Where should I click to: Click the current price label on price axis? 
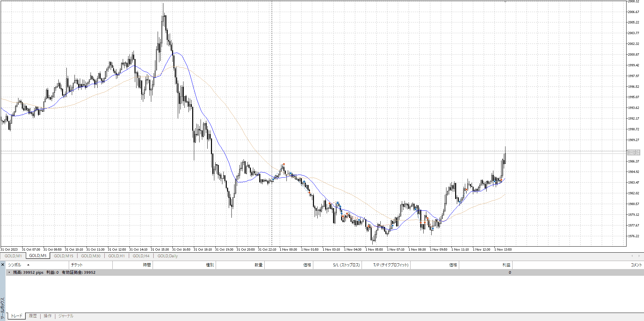(x=634, y=152)
